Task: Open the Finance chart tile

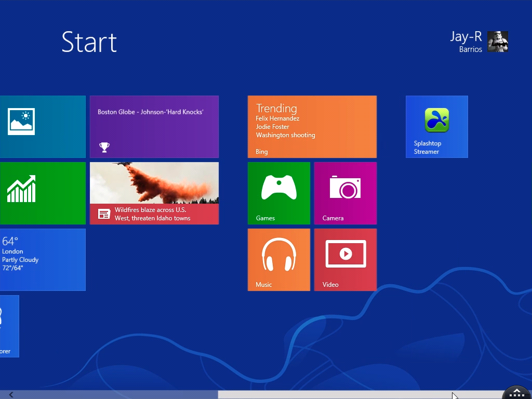Action: (x=42, y=193)
